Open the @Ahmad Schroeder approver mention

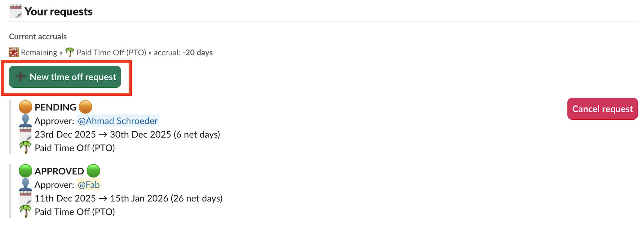[x=117, y=121]
